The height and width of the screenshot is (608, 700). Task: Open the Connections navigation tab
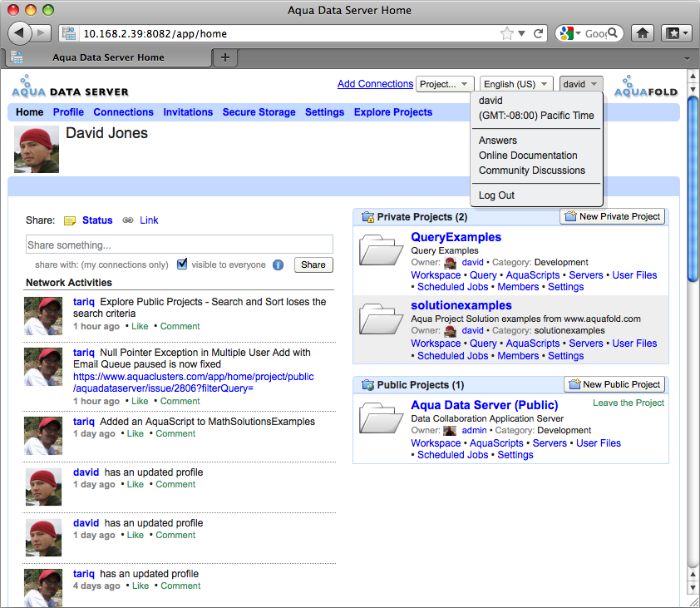tap(123, 112)
